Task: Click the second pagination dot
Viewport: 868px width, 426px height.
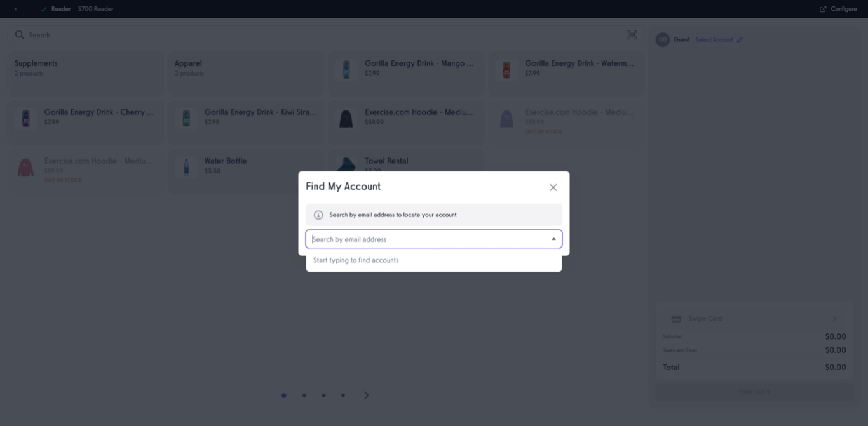Action: [304, 395]
